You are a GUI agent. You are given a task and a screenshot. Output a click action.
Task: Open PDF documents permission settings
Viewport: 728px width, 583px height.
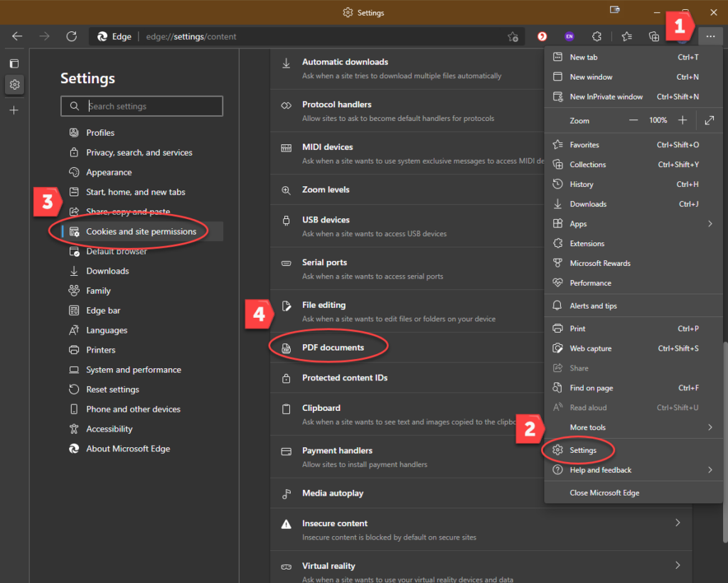(x=333, y=348)
